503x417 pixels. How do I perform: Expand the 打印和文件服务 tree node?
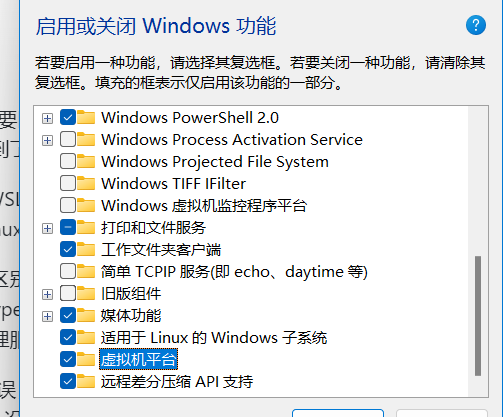47,228
